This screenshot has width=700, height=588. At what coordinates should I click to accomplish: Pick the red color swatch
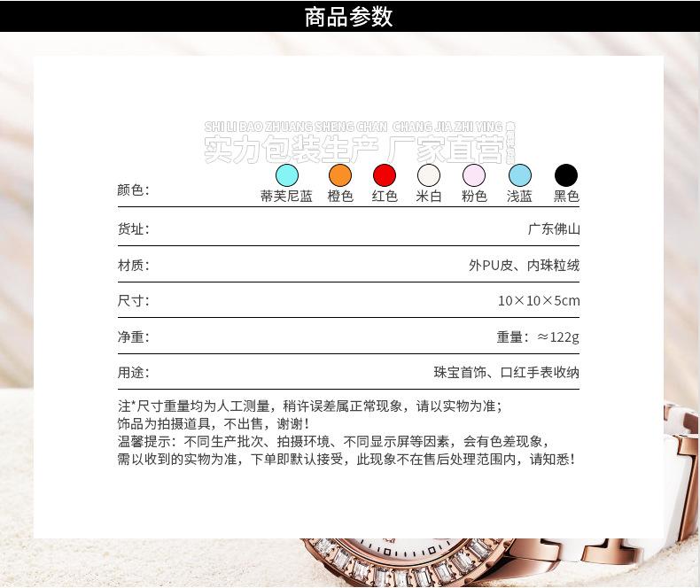coord(385,175)
